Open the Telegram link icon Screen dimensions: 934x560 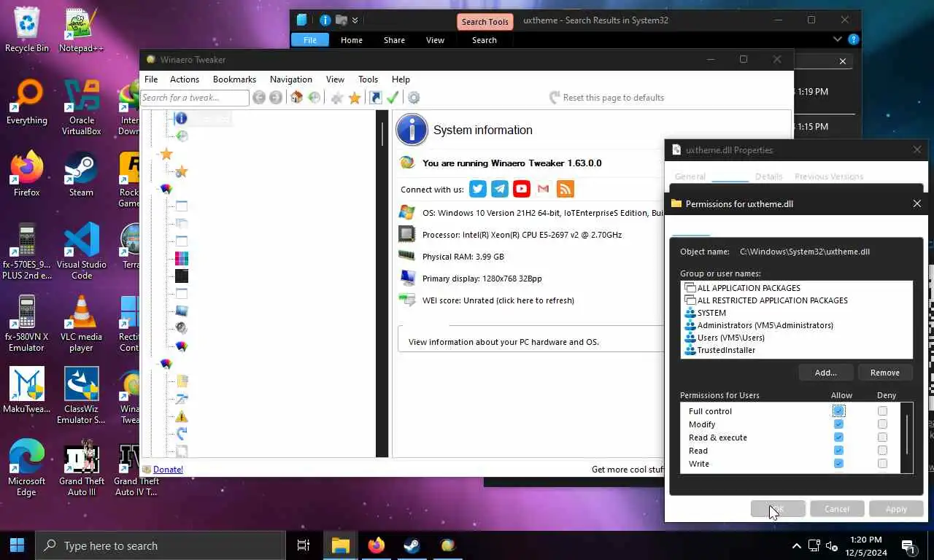coord(500,189)
